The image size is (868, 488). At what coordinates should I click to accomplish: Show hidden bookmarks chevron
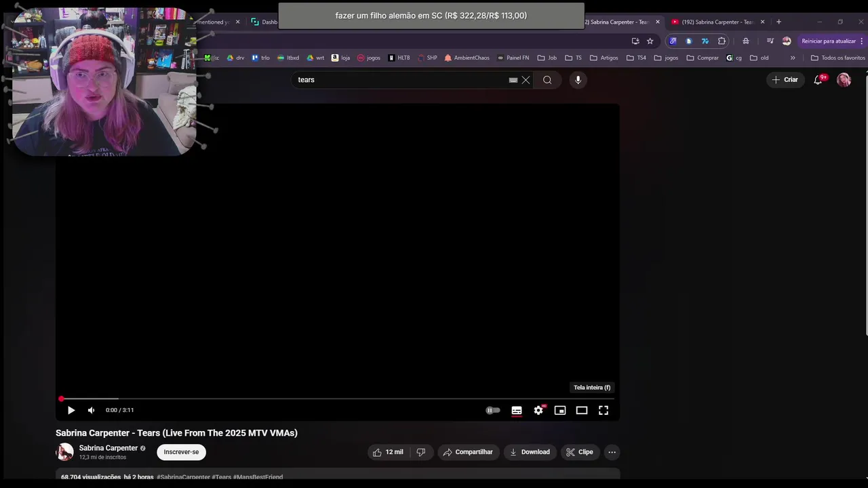793,58
